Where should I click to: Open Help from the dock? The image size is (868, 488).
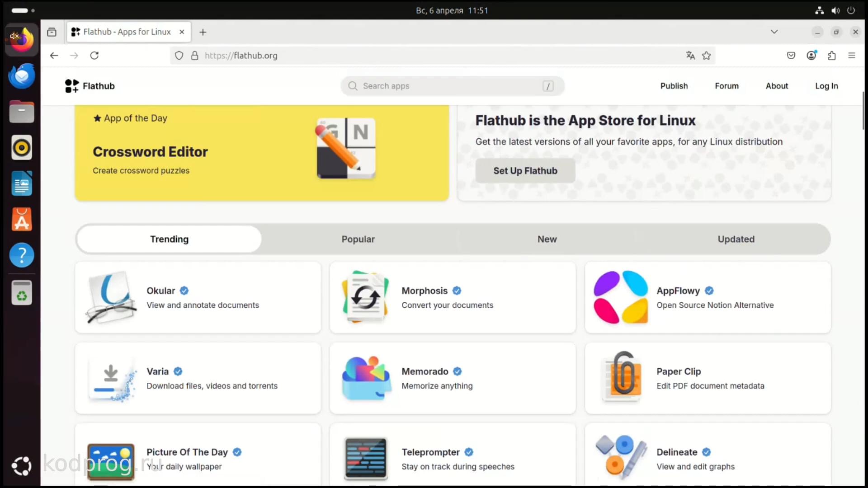[21, 255]
